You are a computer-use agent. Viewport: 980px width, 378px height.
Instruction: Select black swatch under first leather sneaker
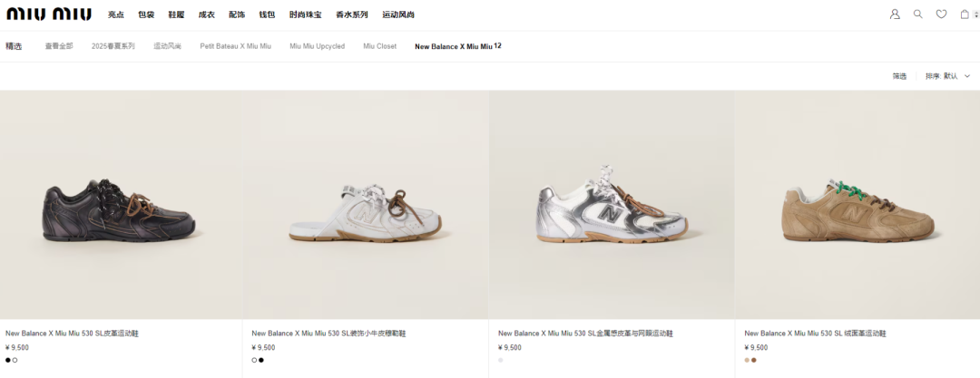click(8, 360)
